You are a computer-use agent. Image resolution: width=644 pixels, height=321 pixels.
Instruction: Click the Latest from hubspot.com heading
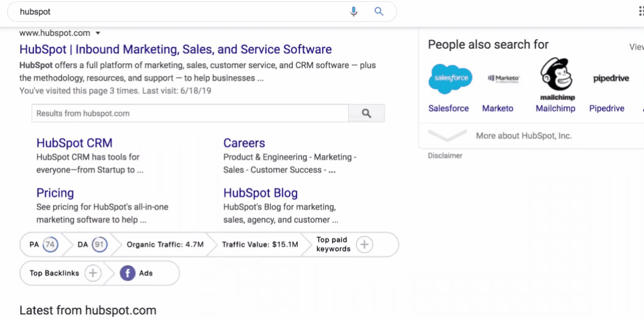(88, 310)
